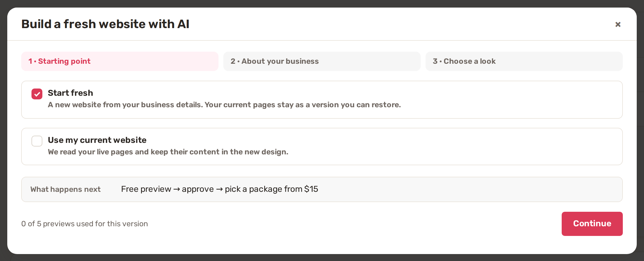
Task: Click the Build a fresh website with AI heading
Action: 105,24
